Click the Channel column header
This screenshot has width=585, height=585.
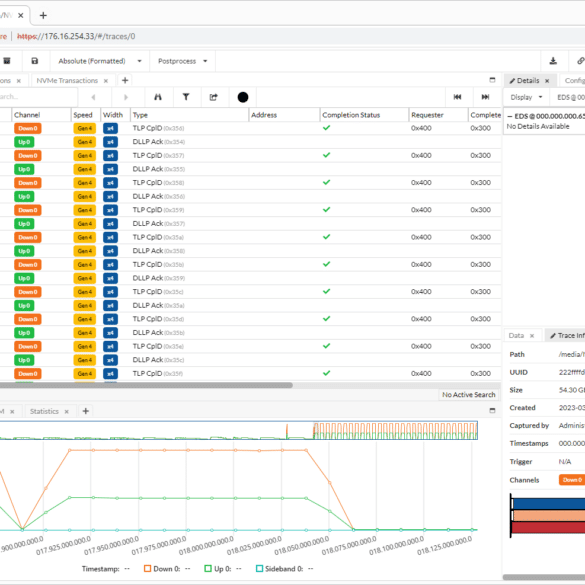point(41,115)
